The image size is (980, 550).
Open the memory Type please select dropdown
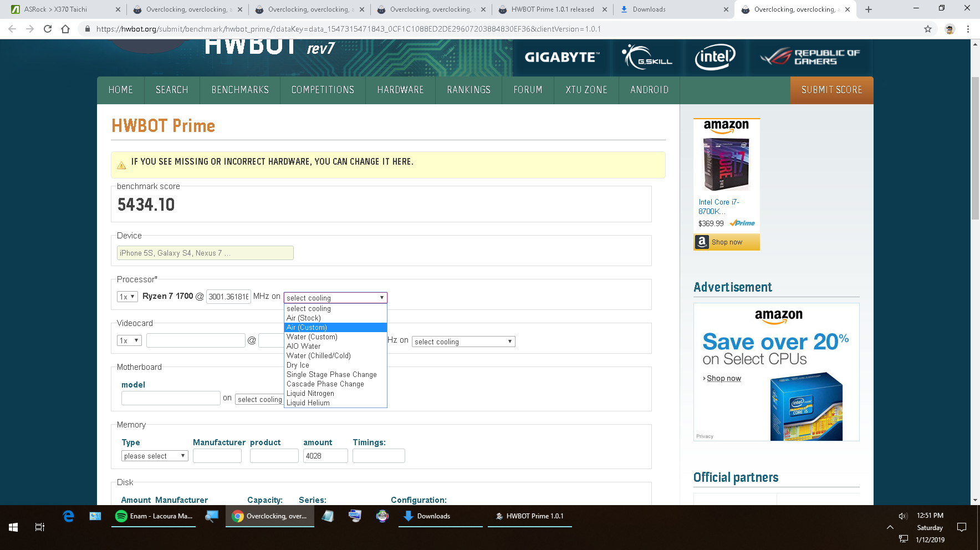point(155,456)
